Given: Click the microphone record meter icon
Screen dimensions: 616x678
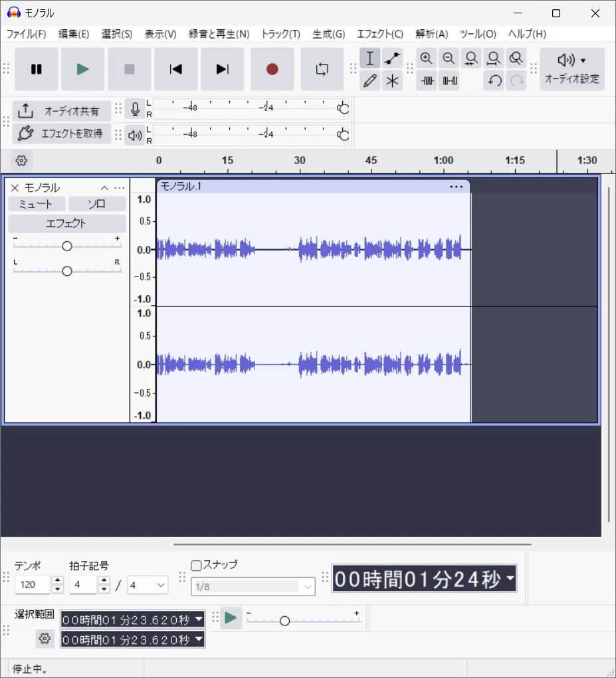Looking at the screenshot, I should (x=135, y=108).
